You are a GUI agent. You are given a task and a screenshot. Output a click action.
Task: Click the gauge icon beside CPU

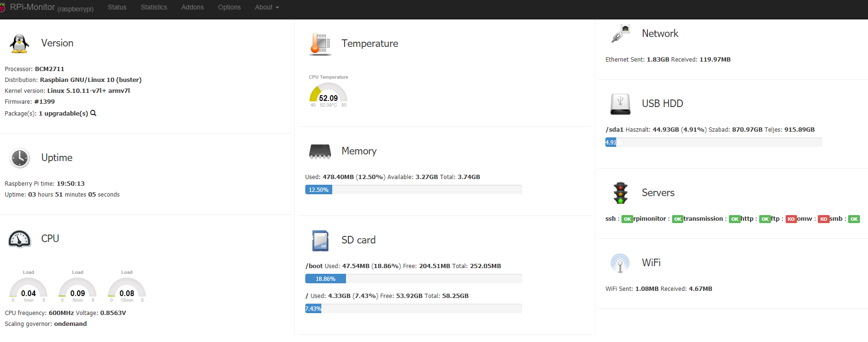19,239
